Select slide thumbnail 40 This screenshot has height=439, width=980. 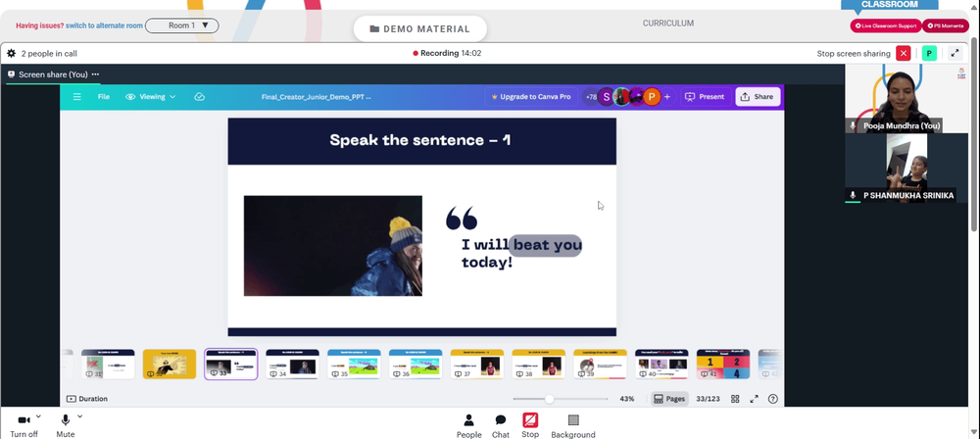pos(661,364)
